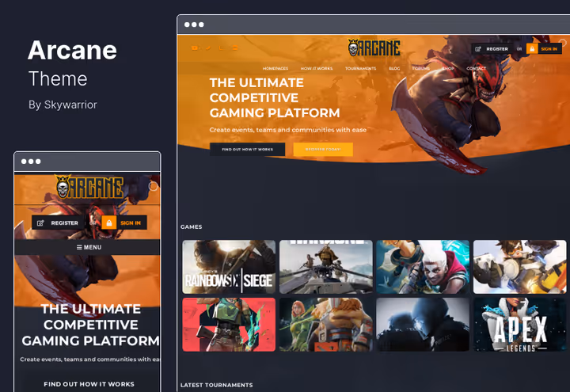
Task: Click mobile FIND OUT HOW IT WORKS button
Action: click(x=89, y=384)
